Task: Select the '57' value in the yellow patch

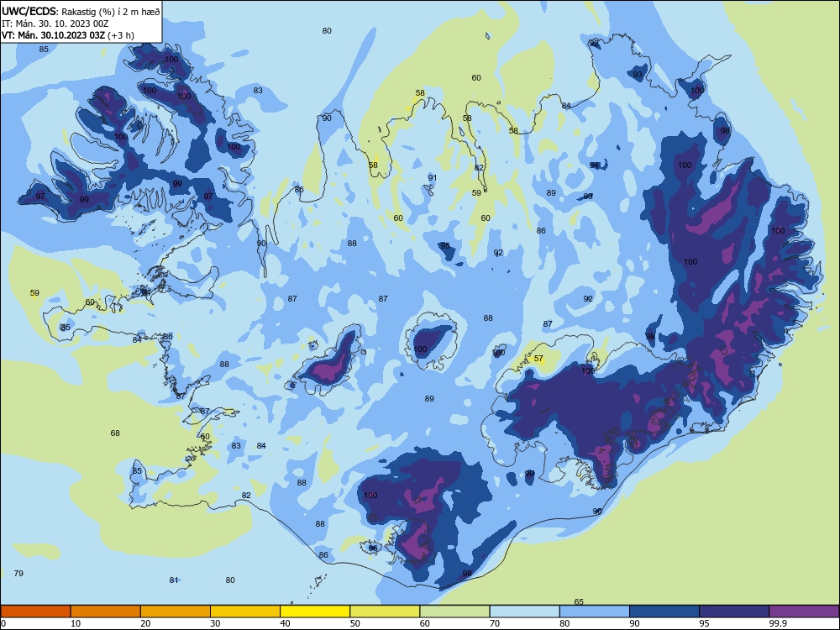Action: (x=538, y=359)
